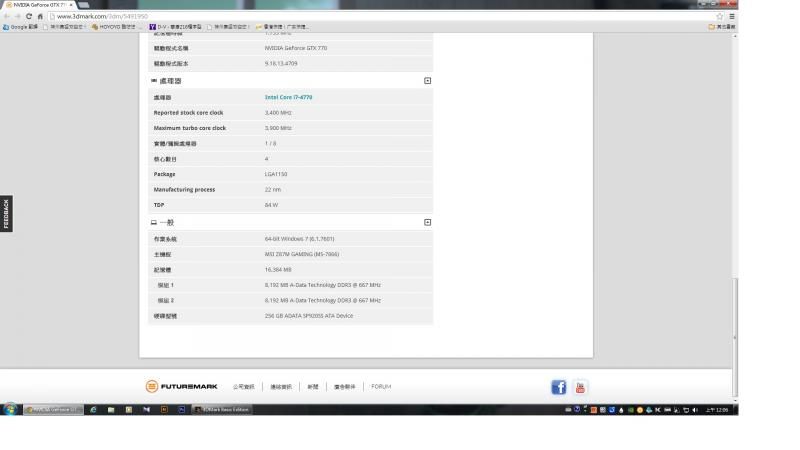Select the 22 nm manufacturing process value
This screenshot has width=800, height=450.
[x=272, y=189]
